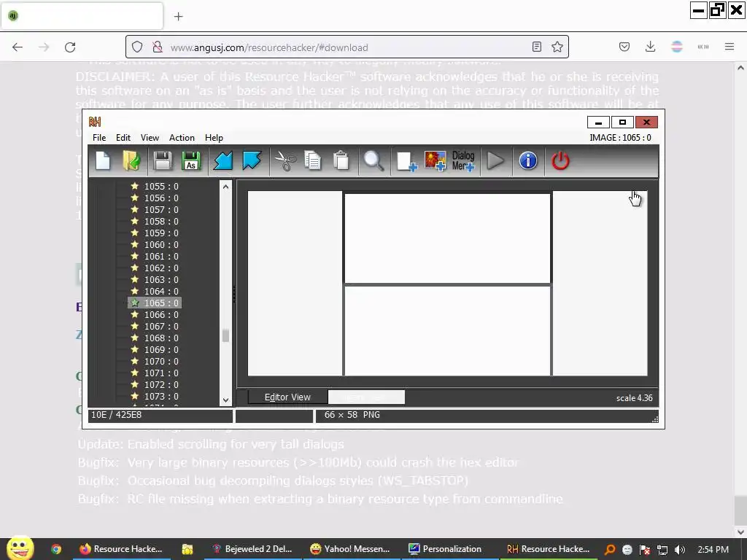Open the Dialog Merge tool
The image size is (747, 560).
pos(463,161)
